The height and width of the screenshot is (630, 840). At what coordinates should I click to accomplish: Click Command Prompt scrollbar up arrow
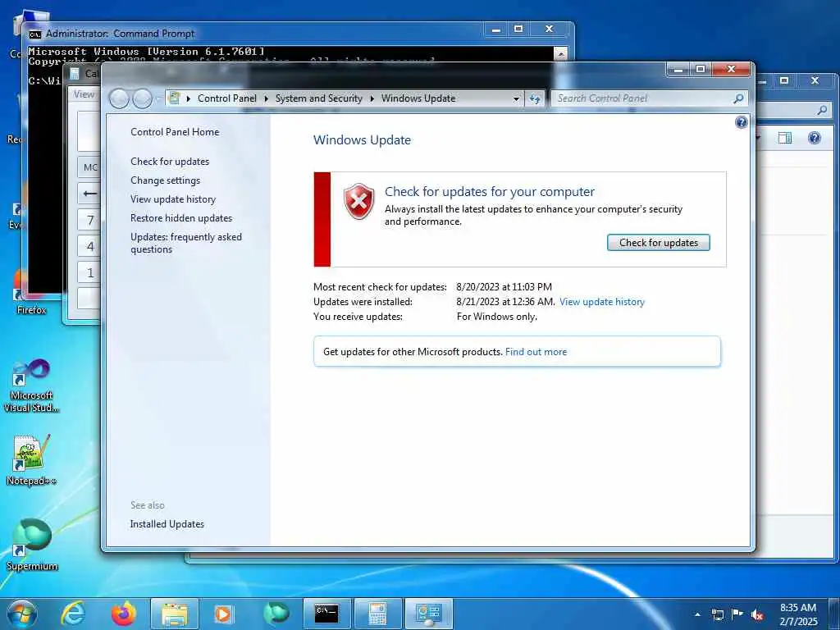(560, 54)
